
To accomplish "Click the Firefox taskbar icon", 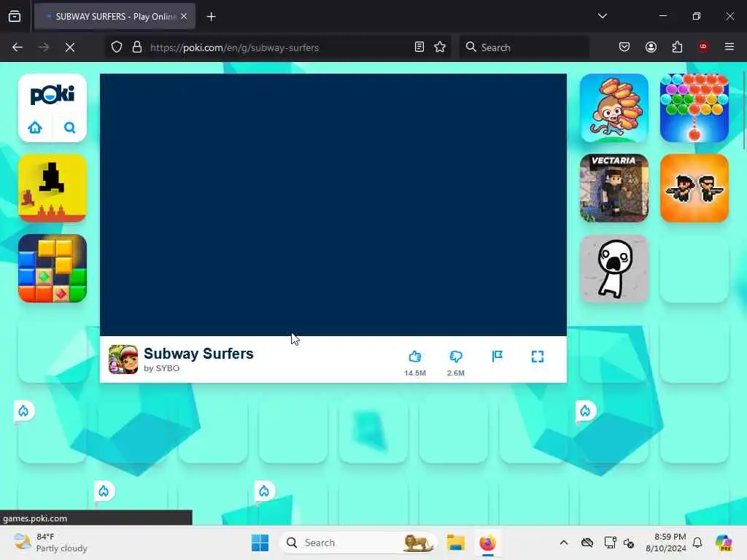I will coord(487,542).
